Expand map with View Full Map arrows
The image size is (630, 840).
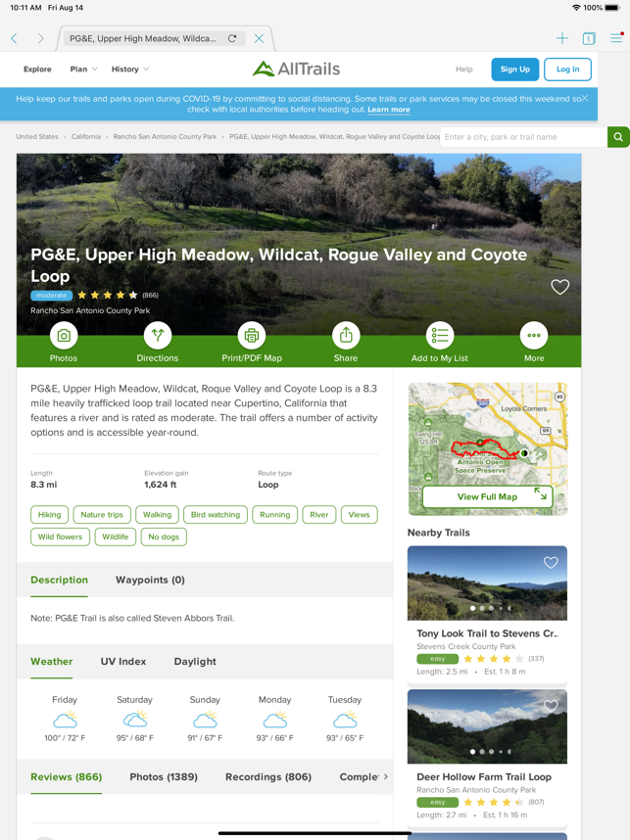541,493
